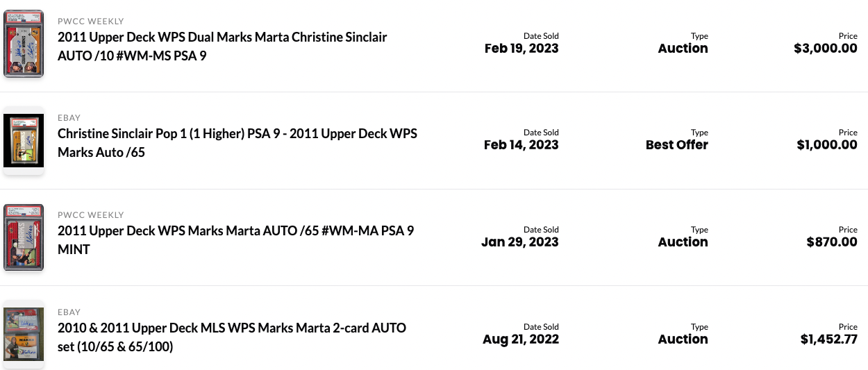Click the Auction type for Aug 21 sale
Image resolution: width=868 pixels, height=370 pixels.
pyautogui.click(x=683, y=339)
